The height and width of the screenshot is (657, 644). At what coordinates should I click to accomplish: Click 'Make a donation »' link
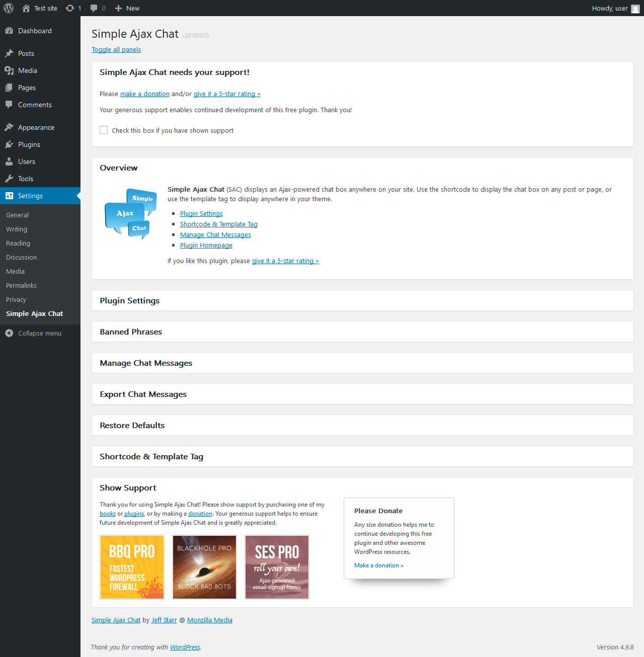click(379, 565)
